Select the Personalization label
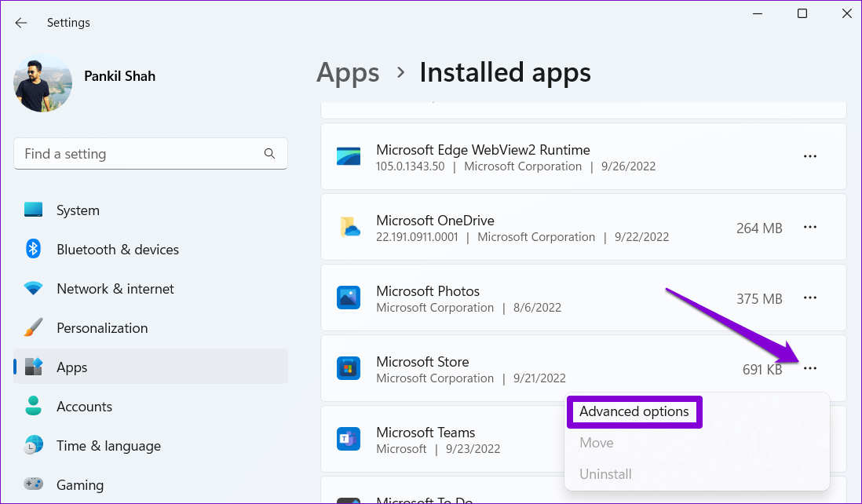This screenshot has height=504, width=862. coord(102,328)
